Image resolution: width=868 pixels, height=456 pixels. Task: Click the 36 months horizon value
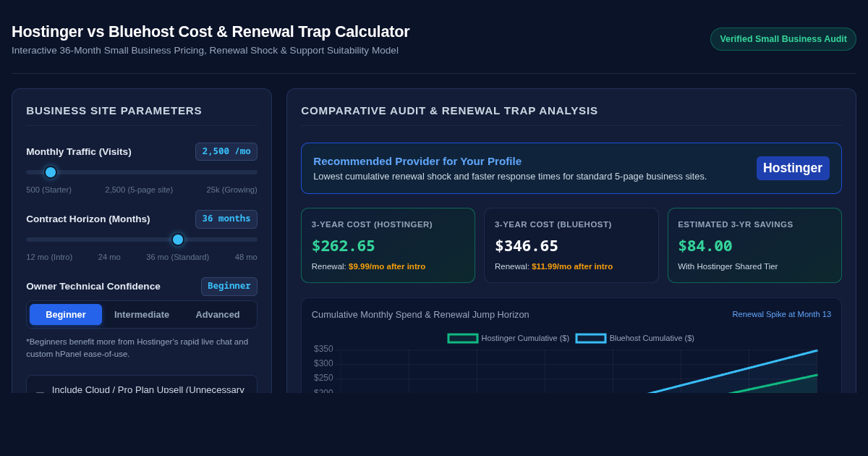click(226, 219)
